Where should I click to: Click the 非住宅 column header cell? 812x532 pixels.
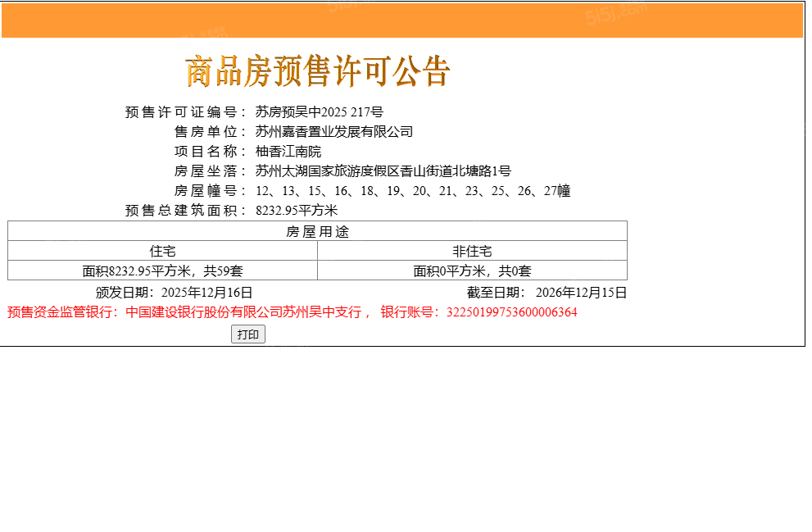[x=472, y=252]
